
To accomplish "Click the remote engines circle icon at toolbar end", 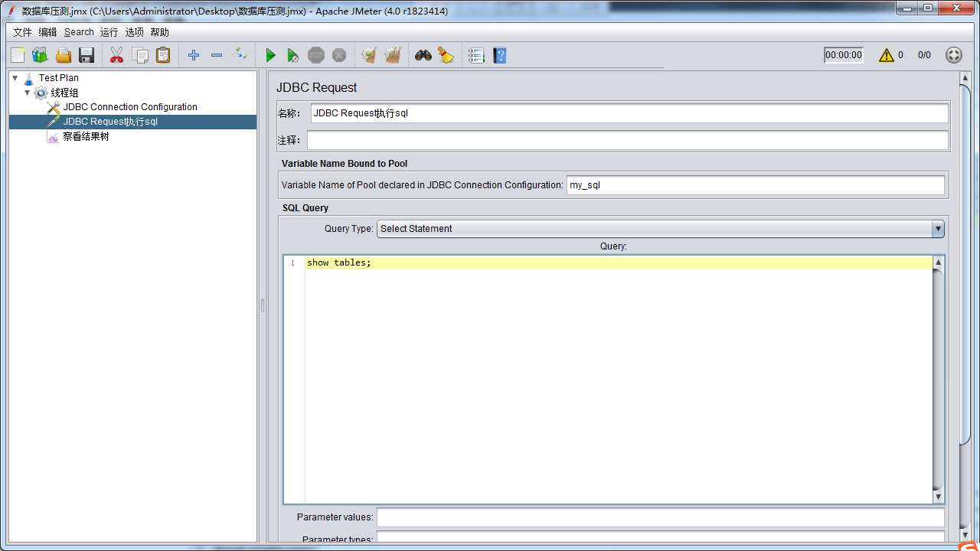I will click(x=953, y=55).
